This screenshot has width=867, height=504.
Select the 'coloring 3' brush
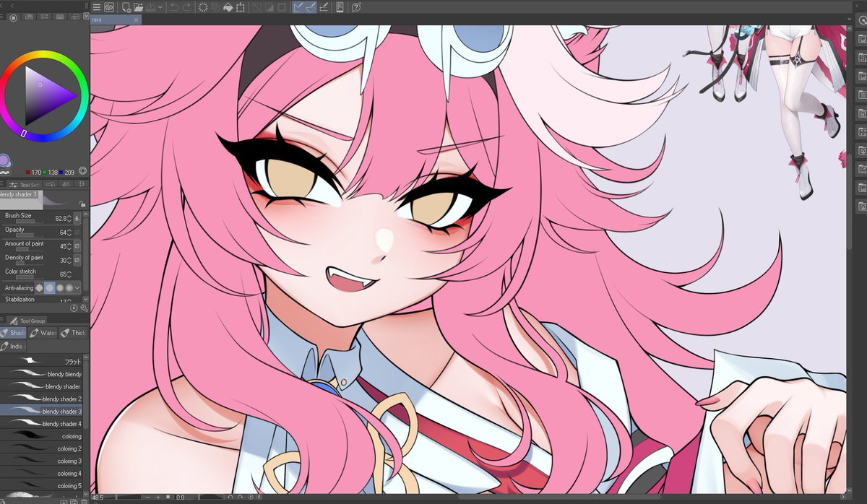(x=41, y=461)
